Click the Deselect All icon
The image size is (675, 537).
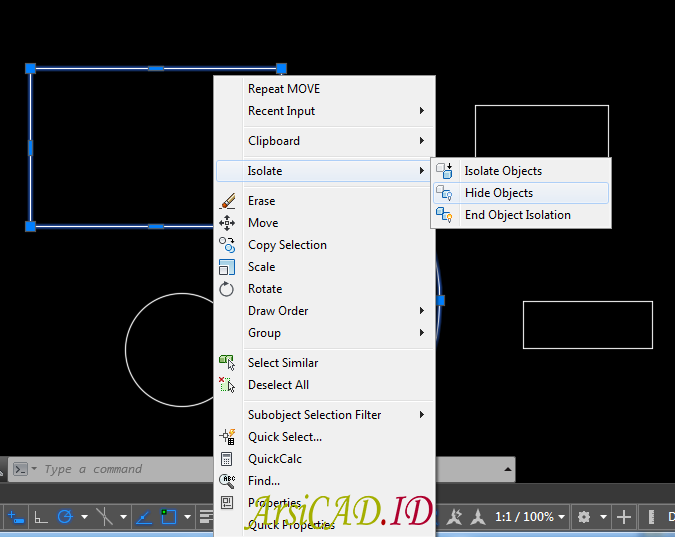point(227,385)
